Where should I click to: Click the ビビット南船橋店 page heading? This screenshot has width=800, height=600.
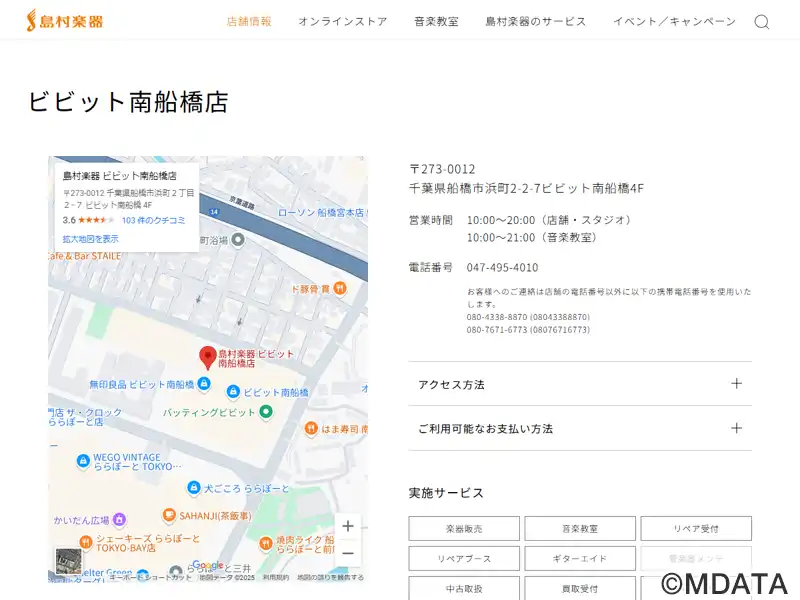[x=128, y=102]
